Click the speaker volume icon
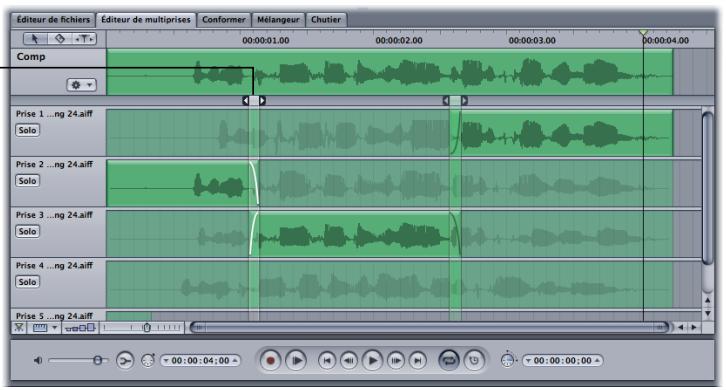The width and height of the screenshot is (726, 390). click(38, 360)
